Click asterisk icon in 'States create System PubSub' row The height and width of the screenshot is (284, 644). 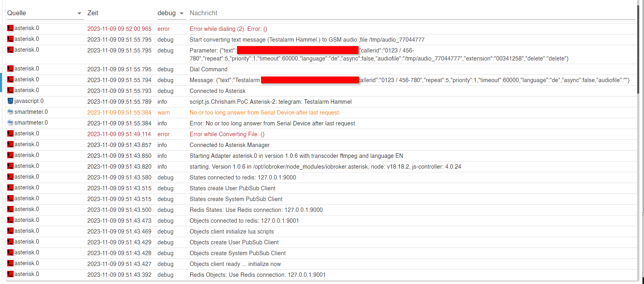pos(10,198)
